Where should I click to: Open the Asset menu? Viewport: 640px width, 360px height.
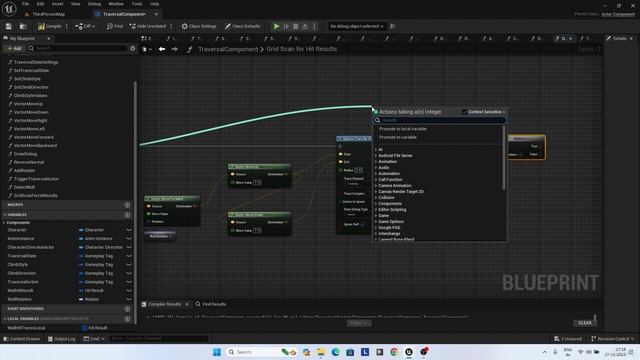[57, 4]
